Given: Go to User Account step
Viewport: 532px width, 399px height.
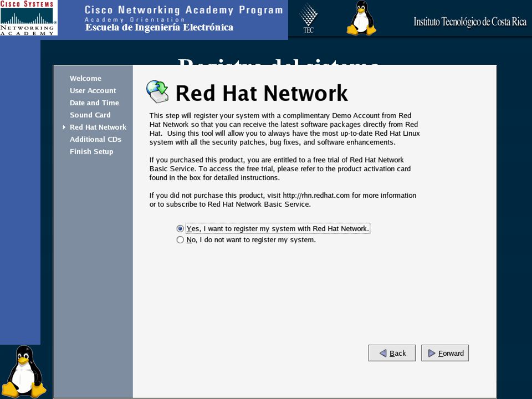Looking at the screenshot, I should [x=93, y=90].
